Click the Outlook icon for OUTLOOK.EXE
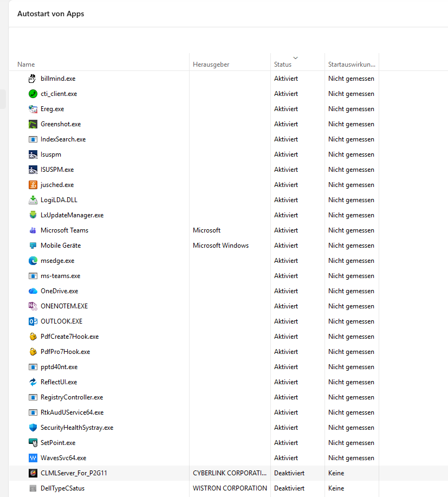The width and height of the screenshot is (448, 497). pyautogui.click(x=33, y=321)
